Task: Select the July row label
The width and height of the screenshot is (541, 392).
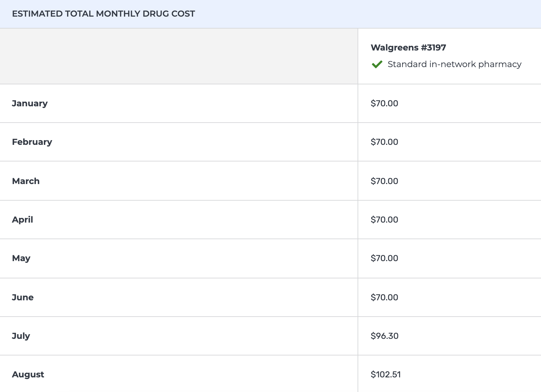Action: (x=21, y=336)
